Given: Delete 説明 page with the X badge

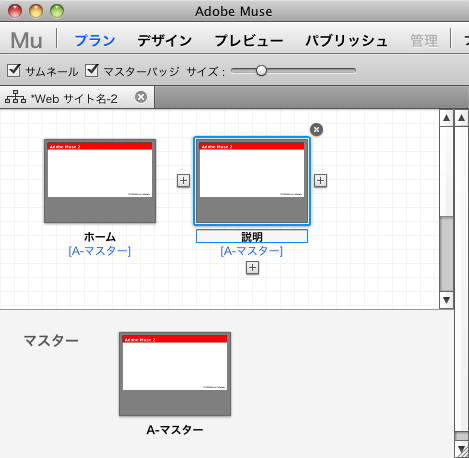Looking at the screenshot, I should click(316, 129).
